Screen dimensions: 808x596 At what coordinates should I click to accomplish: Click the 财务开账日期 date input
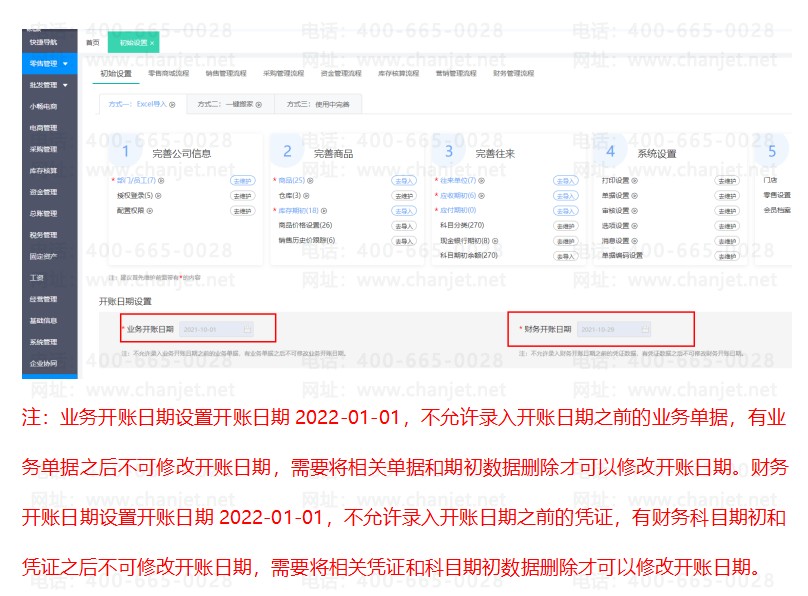tap(614, 329)
